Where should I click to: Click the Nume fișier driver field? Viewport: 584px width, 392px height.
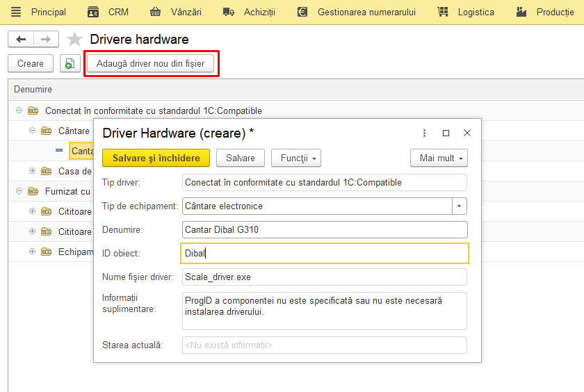pos(325,277)
